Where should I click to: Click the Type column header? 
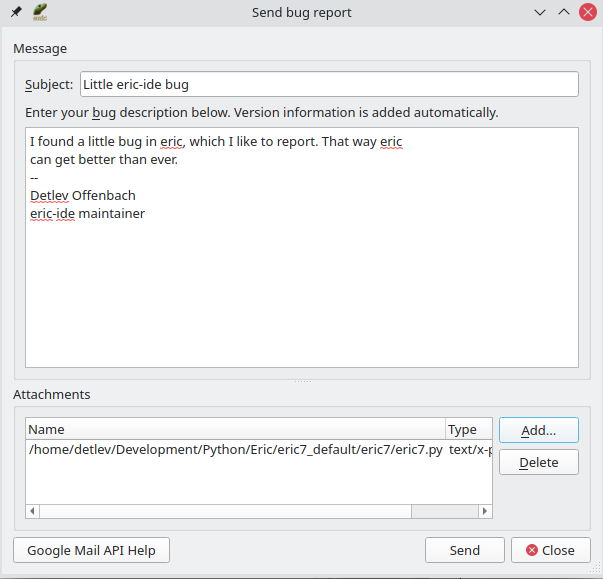tap(467, 429)
